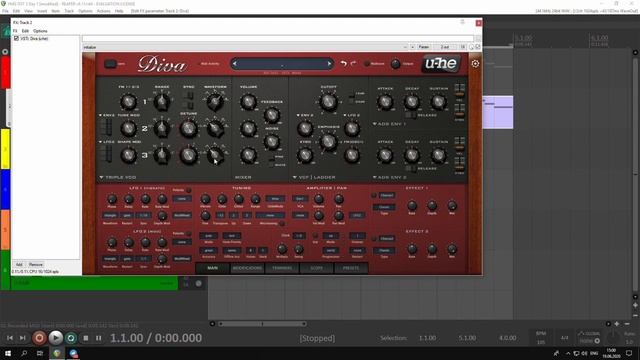Click the Diva script logo
The width and height of the screenshot is (640, 360).
[162, 64]
